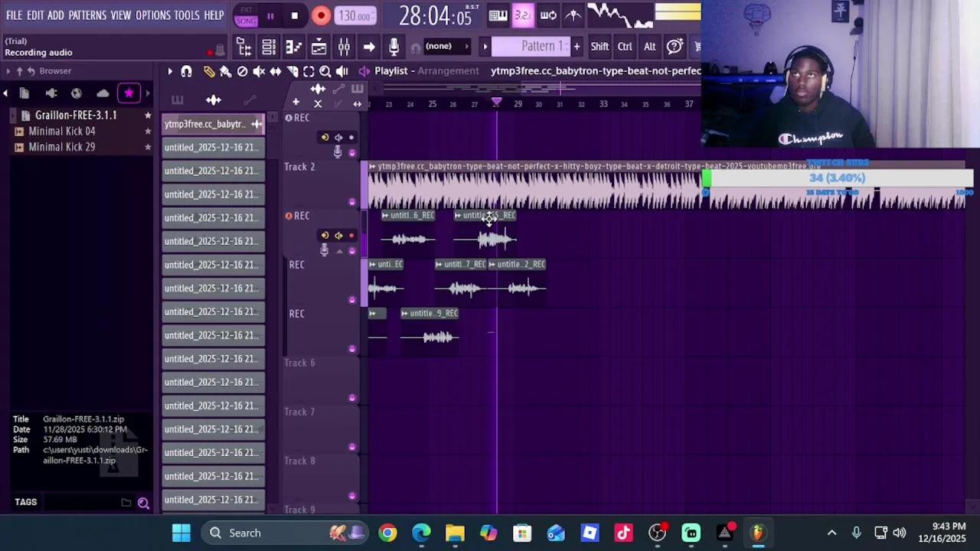Add new pattern with plus button
This screenshot has height=551, width=980.
[x=577, y=47]
